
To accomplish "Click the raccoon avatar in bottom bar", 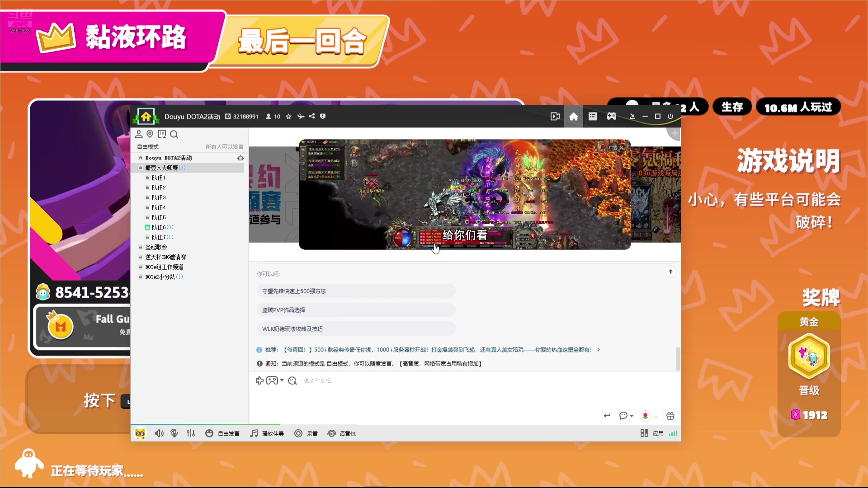I will point(140,433).
